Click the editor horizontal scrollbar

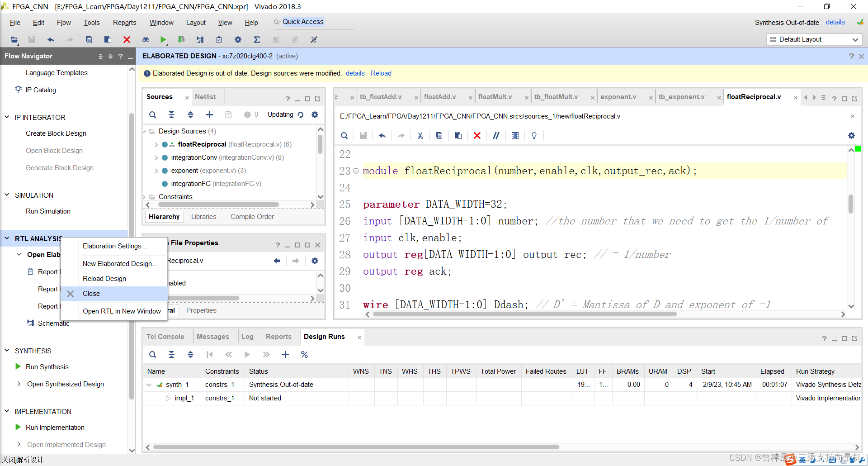[524, 314]
